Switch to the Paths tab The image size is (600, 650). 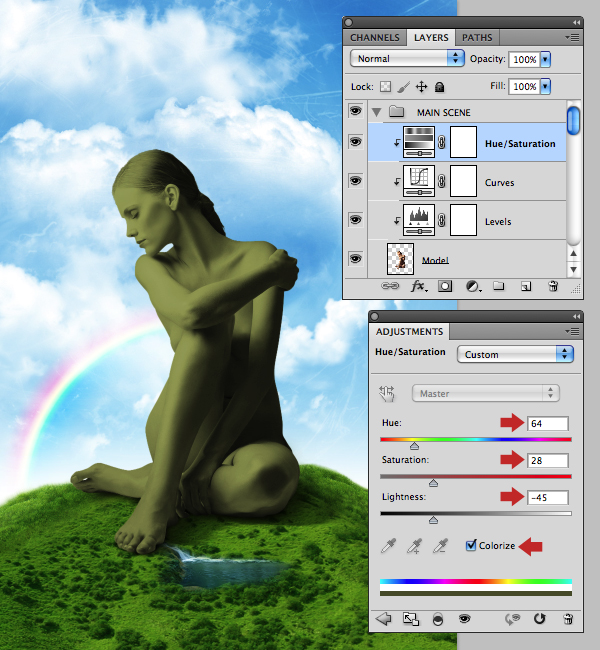(x=477, y=38)
